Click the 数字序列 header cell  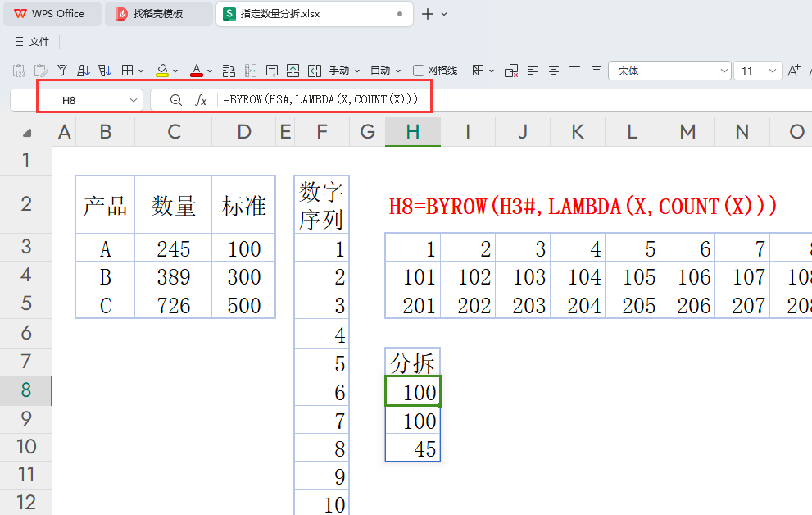(321, 205)
